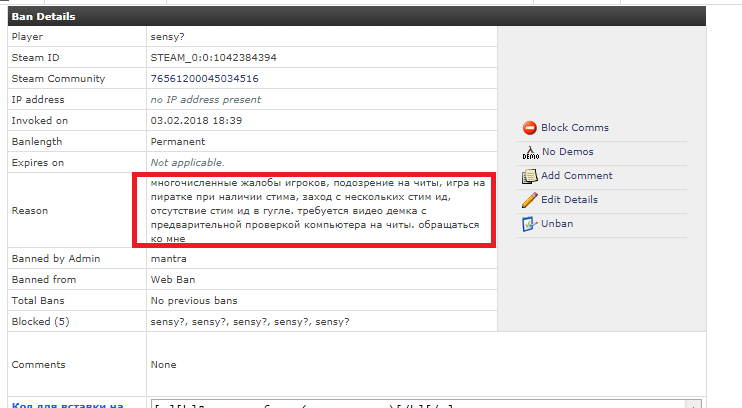The image size is (742, 408).
Task: Open the Add Comment link
Action: 576,176
